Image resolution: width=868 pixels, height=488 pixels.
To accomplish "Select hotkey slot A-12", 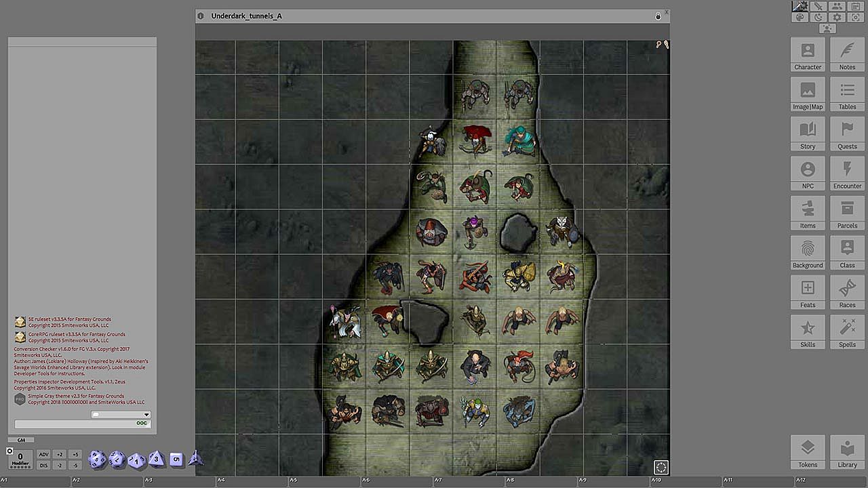I will tap(831, 481).
